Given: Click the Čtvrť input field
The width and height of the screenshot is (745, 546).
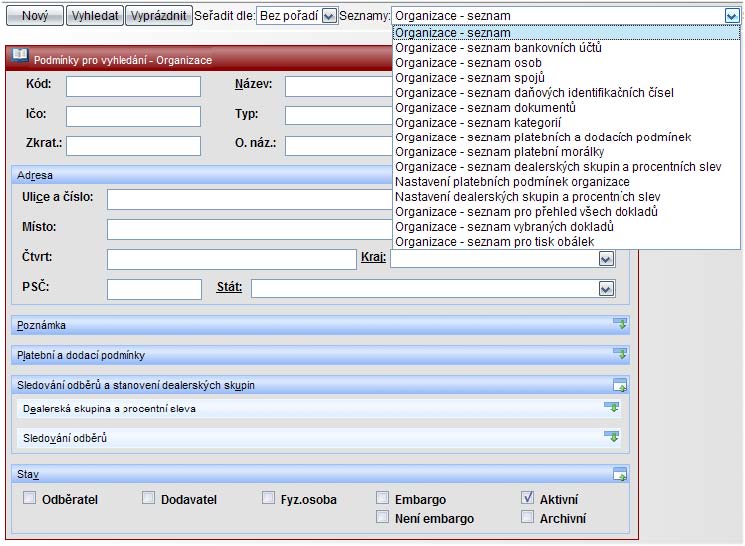Looking at the screenshot, I should (232, 259).
